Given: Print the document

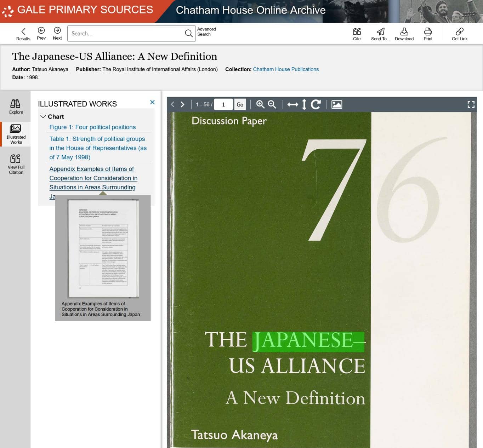Looking at the screenshot, I should [428, 34].
